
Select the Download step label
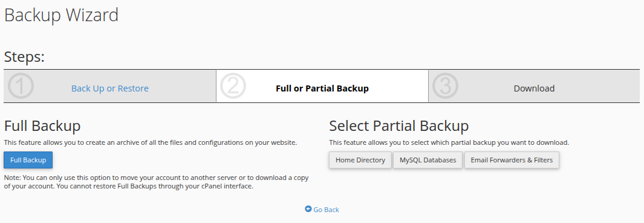[x=534, y=88]
